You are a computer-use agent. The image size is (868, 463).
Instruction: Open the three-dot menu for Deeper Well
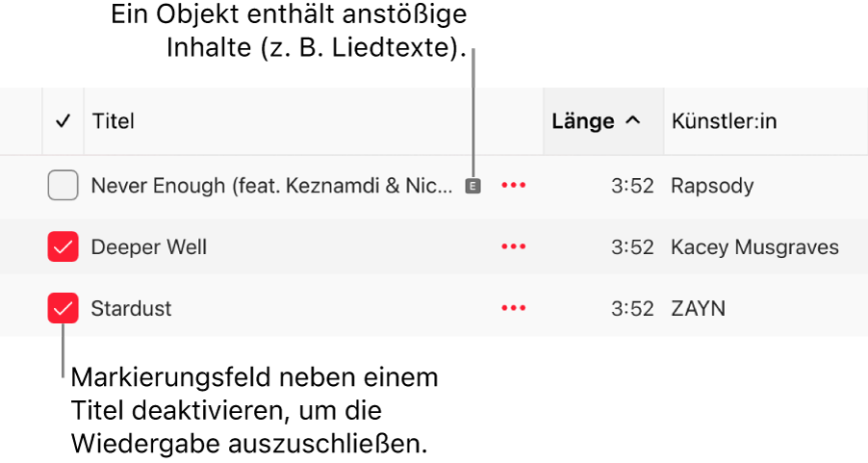pyautogui.click(x=514, y=247)
